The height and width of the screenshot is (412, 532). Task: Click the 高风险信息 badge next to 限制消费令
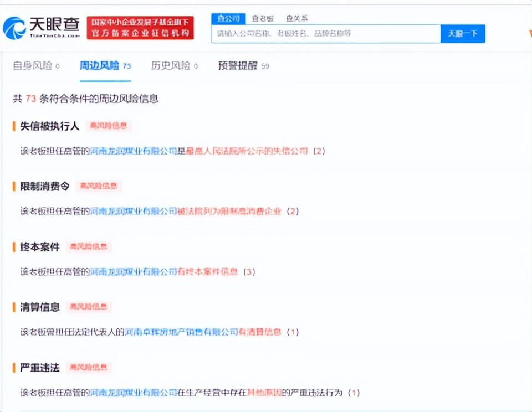(98, 186)
